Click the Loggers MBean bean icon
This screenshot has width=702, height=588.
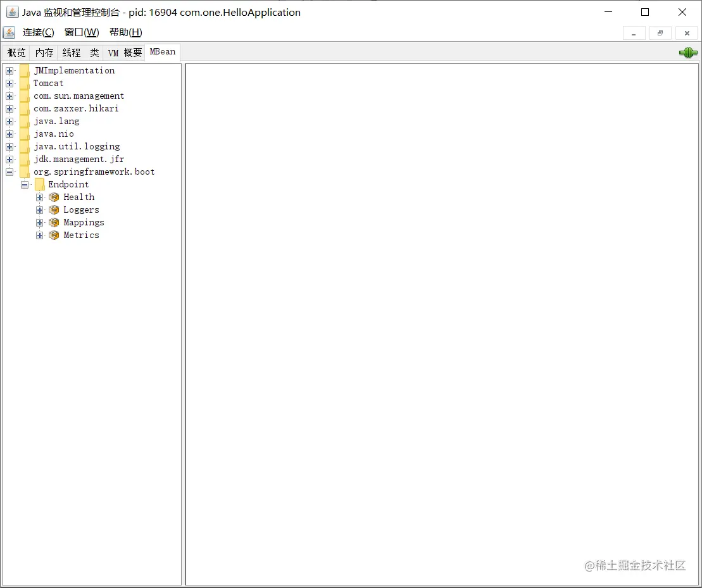tap(54, 210)
